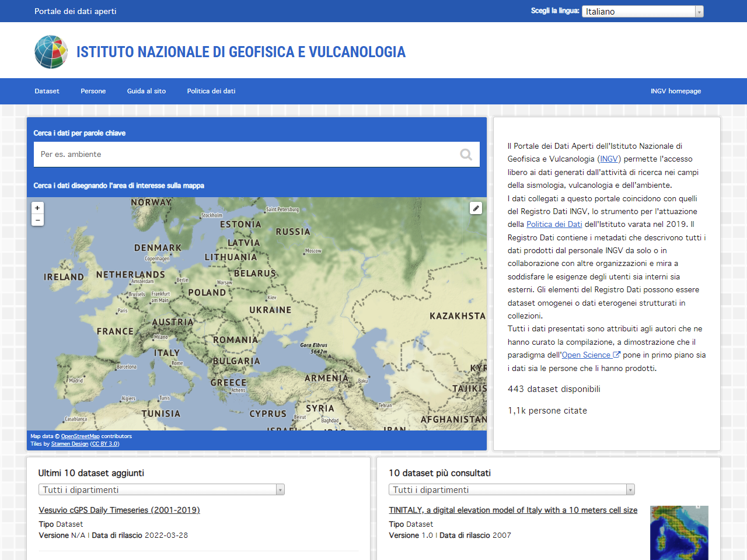The image size is (747, 560).
Task: Open the Dataset menu item
Action: tap(47, 91)
